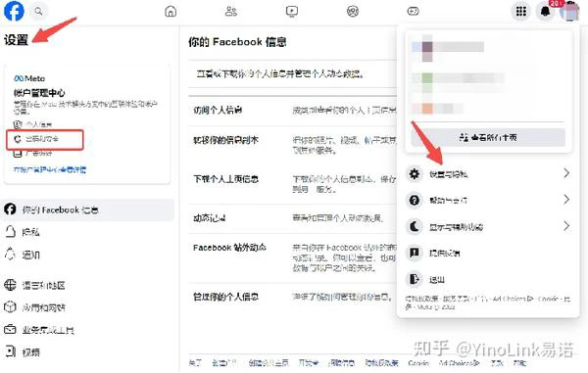Click the red-boxed password and security item
Image resolution: width=588 pixels, height=373 pixels.
[x=45, y=139]
